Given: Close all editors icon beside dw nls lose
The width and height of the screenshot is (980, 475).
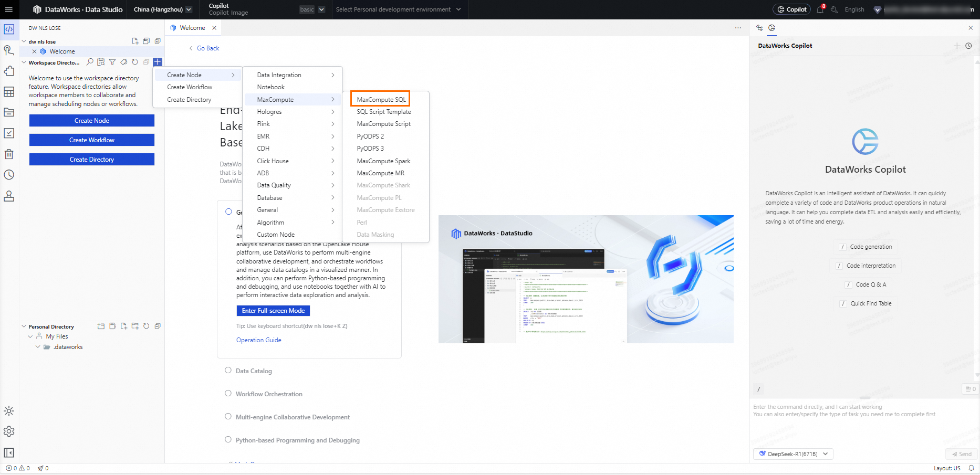Looking at the screenshot, I should coord(158,41).
